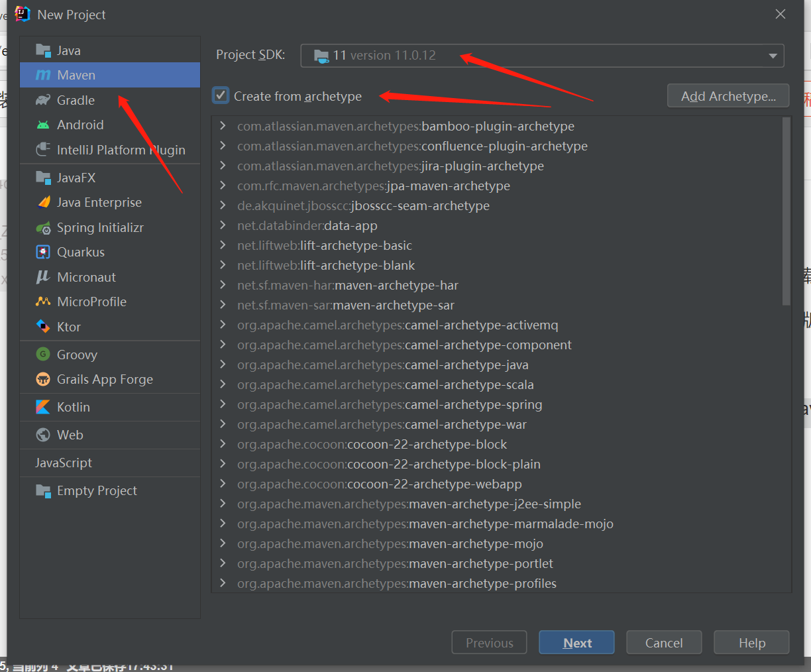Uncheck Create from archetype checkbox

point(221,95)
